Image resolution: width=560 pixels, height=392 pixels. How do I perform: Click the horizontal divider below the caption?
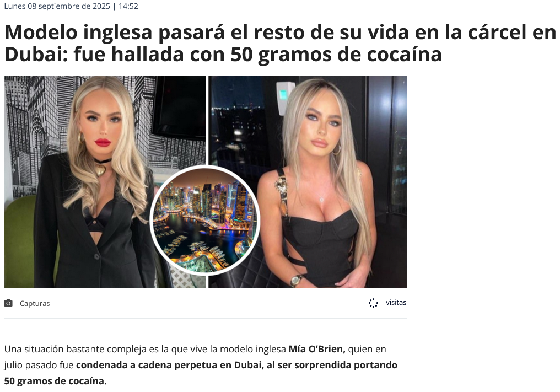pyautogui.click(x=206, y=318)
